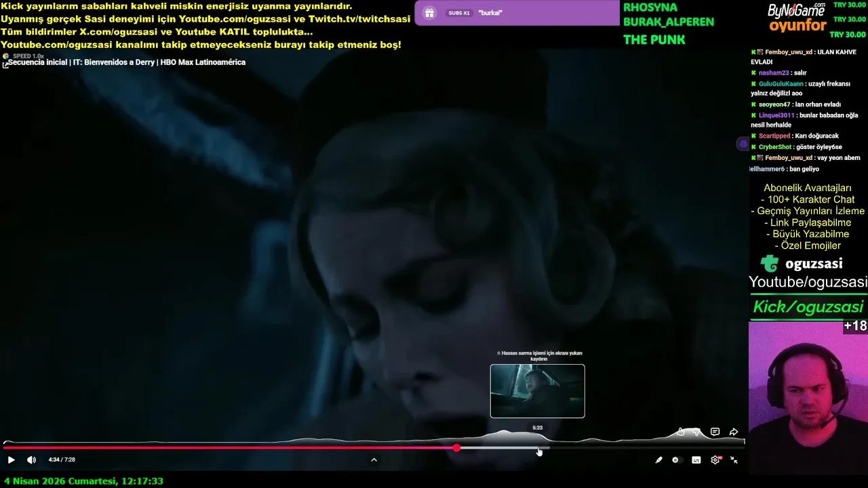Image resolution: width=868 pixels, height=488 pixels.
Task: Click the username Scartipped in chat
Action: click(x=775, y=136)
